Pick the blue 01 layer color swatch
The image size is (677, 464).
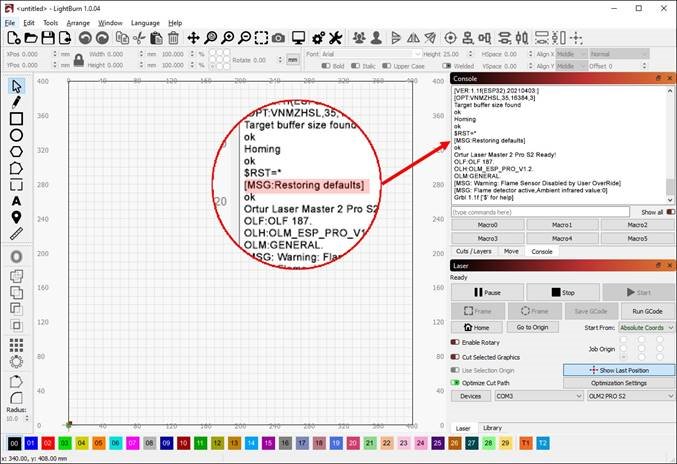pos(31,443)
